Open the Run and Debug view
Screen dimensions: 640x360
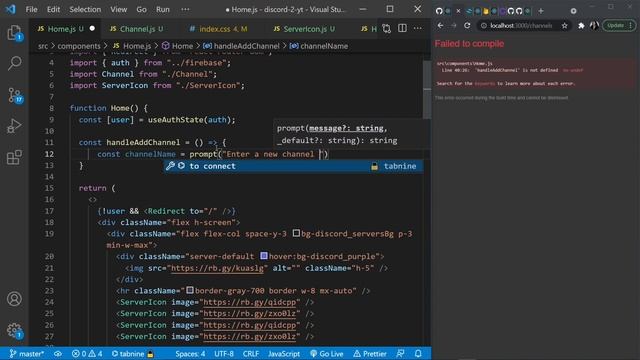[x=14, y=126]
